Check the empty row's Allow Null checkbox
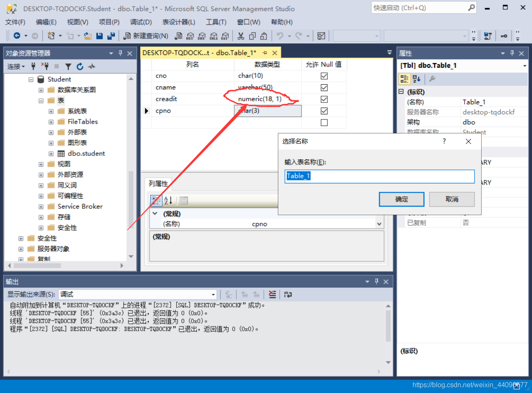 click(x=324, y=122)
